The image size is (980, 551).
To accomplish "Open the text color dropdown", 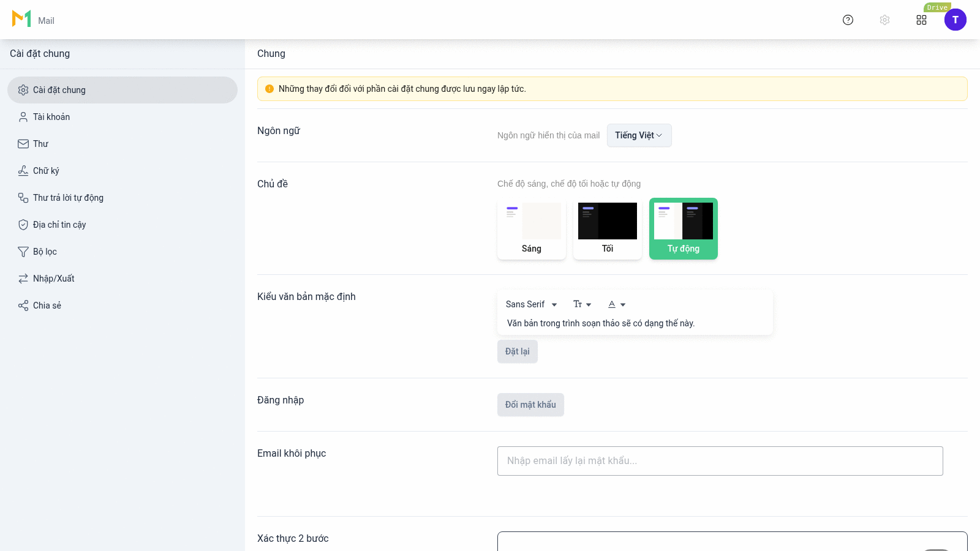I will [x=616, y=304].
